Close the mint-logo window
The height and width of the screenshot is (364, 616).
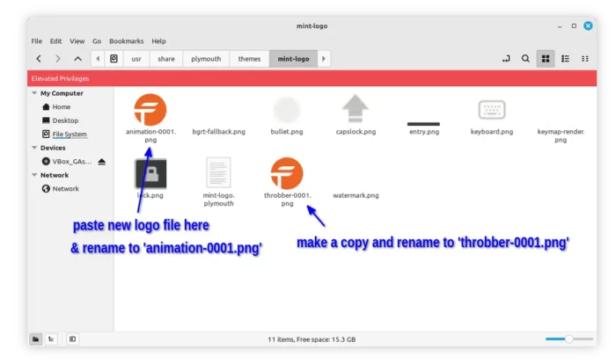[588, 25]
